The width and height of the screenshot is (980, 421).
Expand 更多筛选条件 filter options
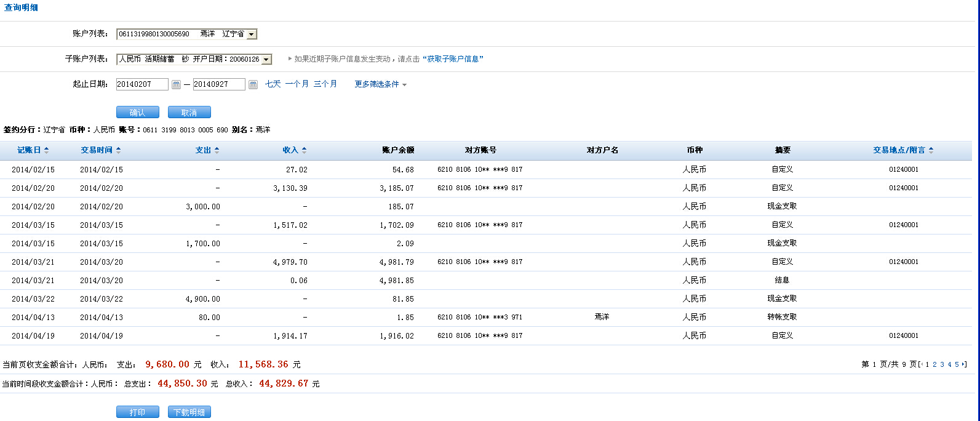(380, 84)
